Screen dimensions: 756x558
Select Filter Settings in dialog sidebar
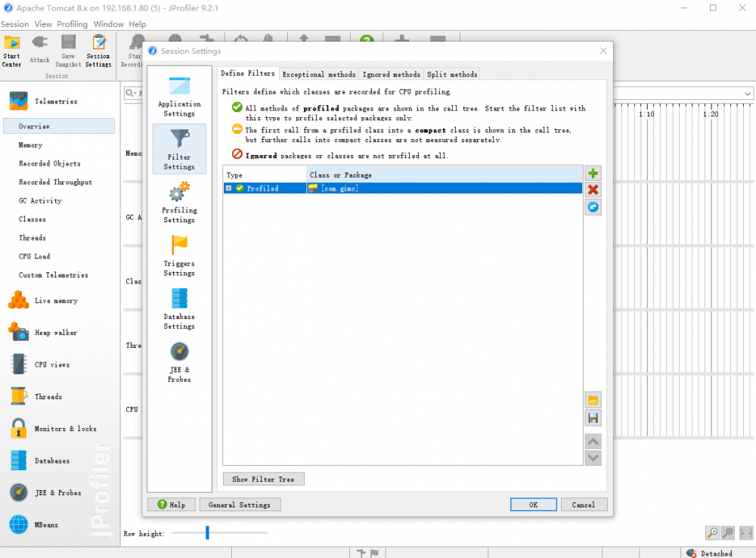(179, 149)
